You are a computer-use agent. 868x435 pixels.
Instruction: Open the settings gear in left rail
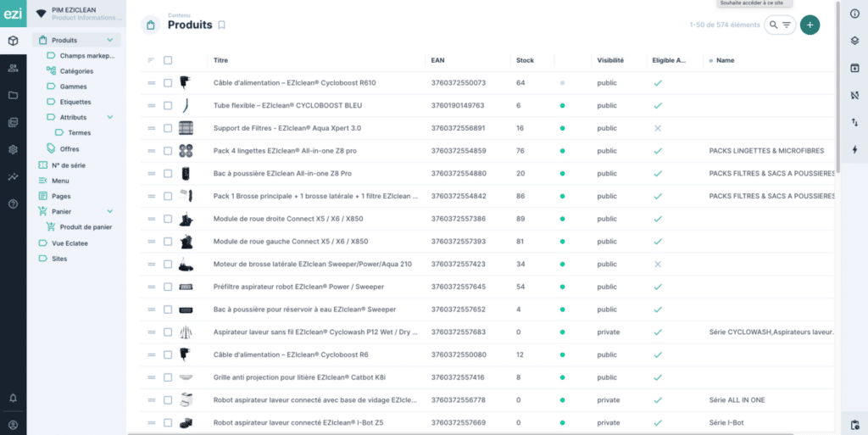coord(14,149)
